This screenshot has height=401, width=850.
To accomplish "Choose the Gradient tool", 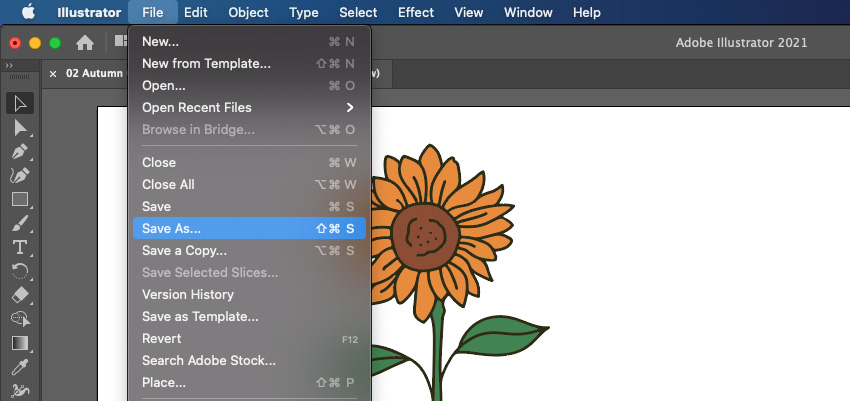I will pyautogui.click(x=20, y=343).
